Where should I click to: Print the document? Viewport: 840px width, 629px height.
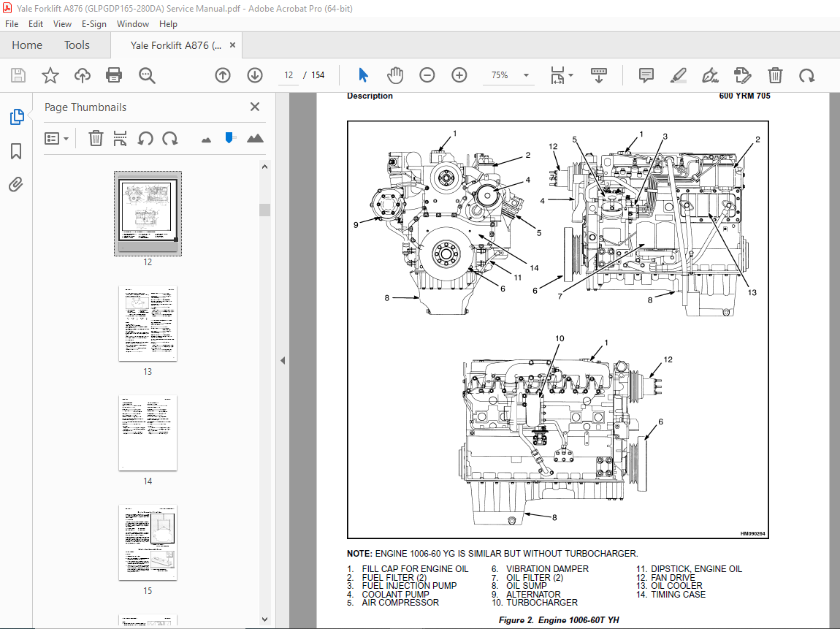pyautogui.click(x=113, y=75)
